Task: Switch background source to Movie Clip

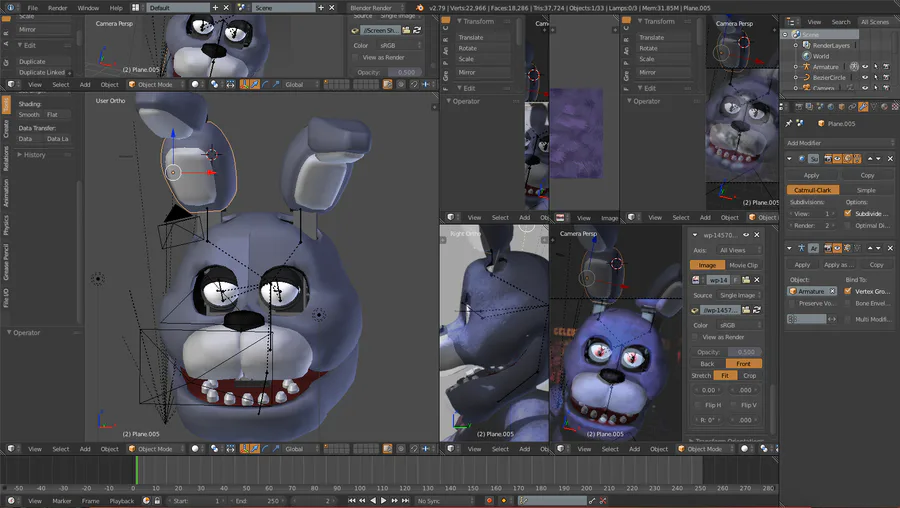Action: 743,265
